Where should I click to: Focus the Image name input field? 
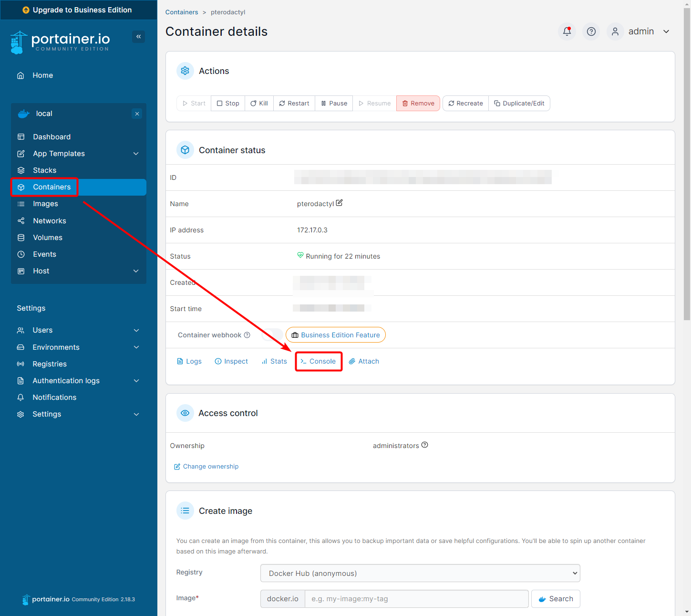click(417, 599)
